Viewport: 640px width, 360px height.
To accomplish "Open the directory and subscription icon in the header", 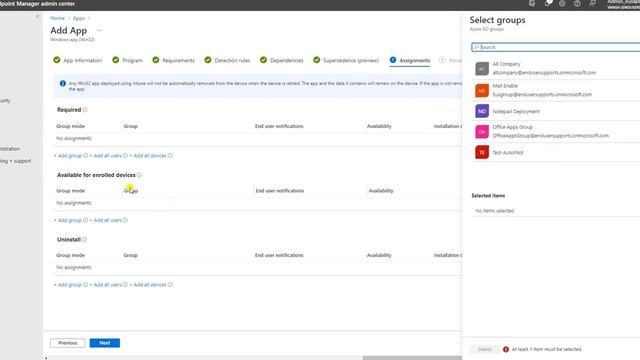I will click(x=532, y=4).
